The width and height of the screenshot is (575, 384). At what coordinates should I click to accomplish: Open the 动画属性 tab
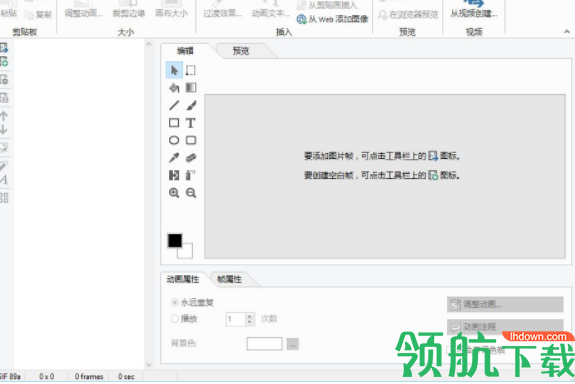pyautogui.click(x=183, y=279)
